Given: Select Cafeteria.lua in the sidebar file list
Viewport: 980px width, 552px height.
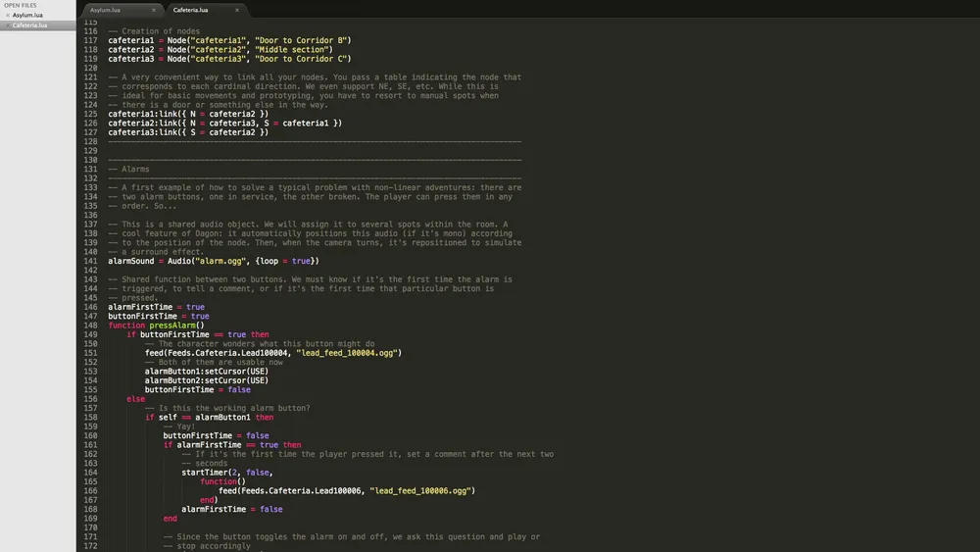Looking at the screenshot, I should click(x=29, y=25).
